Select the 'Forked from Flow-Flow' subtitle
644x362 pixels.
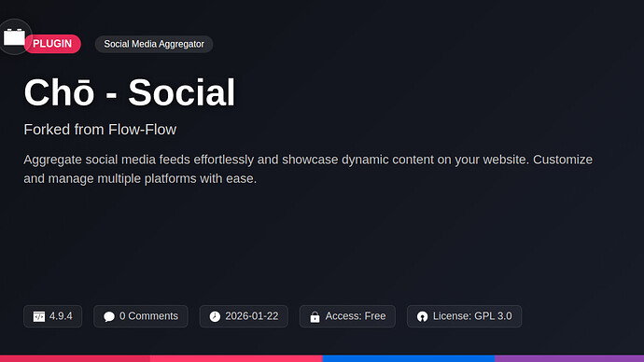(x=100, y=130)
